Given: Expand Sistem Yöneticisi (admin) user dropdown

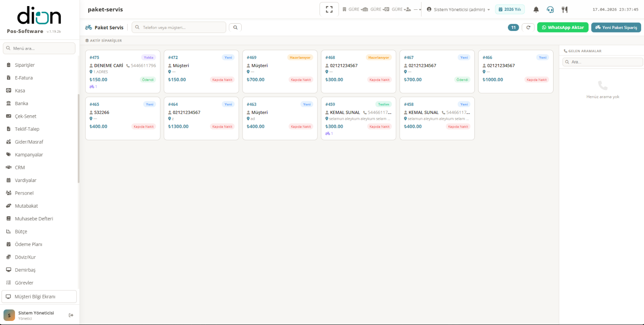Looking at the screenshot, I should pos(459,9).
